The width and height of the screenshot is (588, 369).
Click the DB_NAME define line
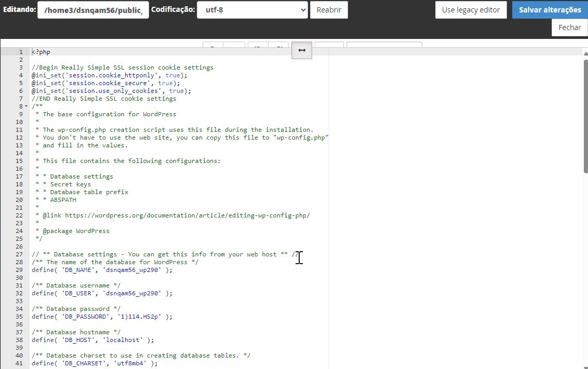[102, 270]
